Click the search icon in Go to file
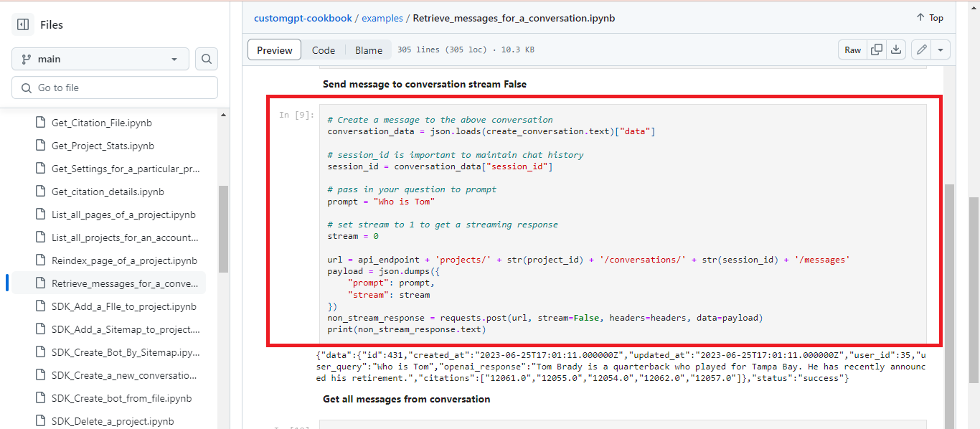The width and height of the screenshot is (980, 429). [25, 87]
